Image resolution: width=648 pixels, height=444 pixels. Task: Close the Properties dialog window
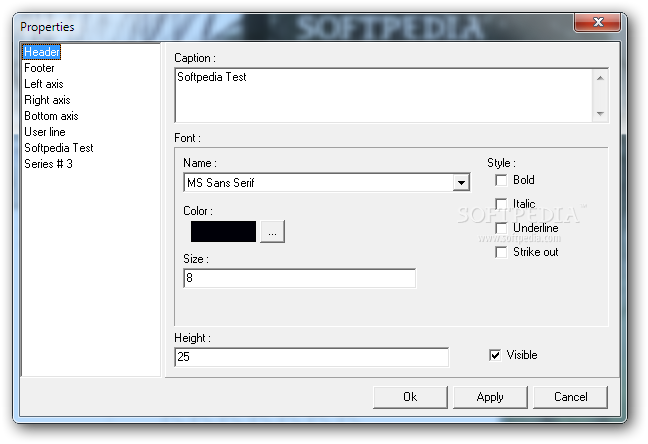(x=598, y=22)
